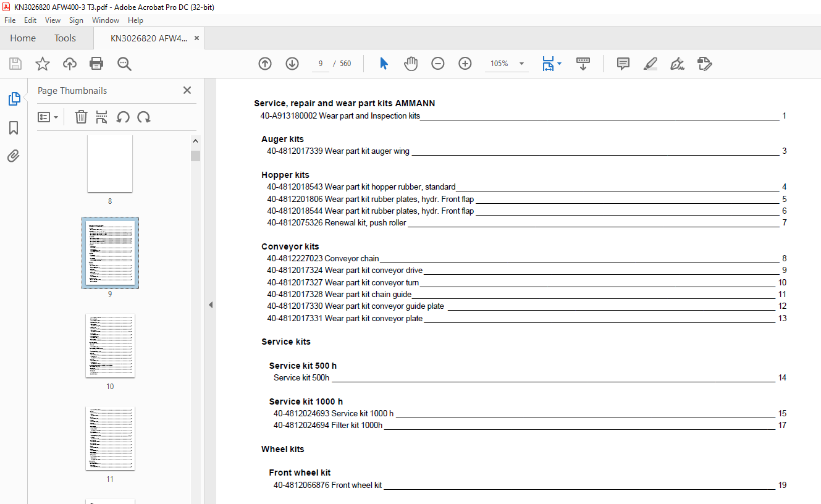Open the Edit menu
Image resolution: width=821 pixels, height=504 pixels.
pyautogui.click(x=30, y=20)
